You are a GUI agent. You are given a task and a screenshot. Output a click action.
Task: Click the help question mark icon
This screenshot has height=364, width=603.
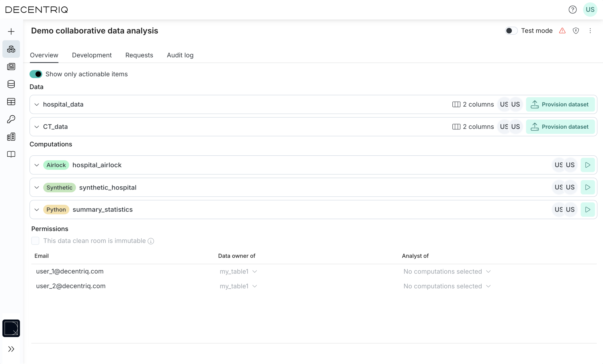tap(572, 10)
